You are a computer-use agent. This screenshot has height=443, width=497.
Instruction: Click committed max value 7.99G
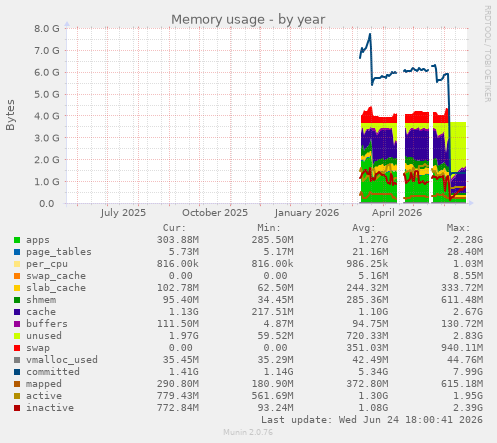pyautogui.click(x=468, y=372)
